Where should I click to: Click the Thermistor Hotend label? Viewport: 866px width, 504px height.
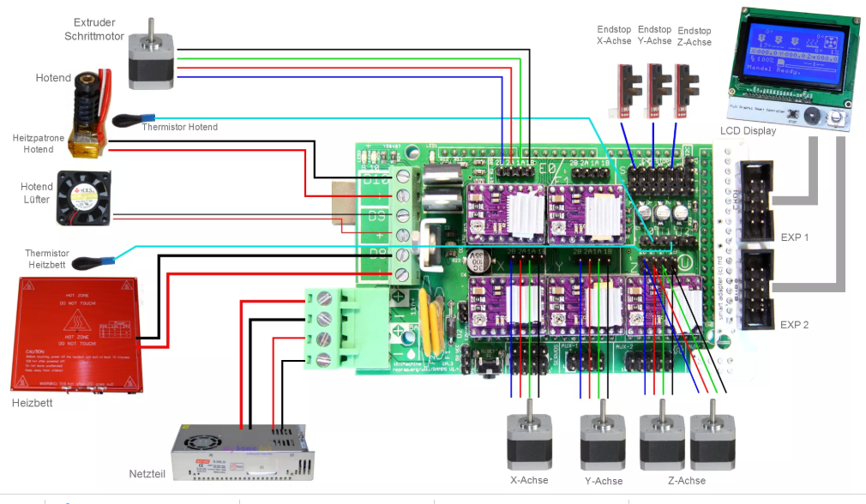pyautogui.click(x=179, y=127)
